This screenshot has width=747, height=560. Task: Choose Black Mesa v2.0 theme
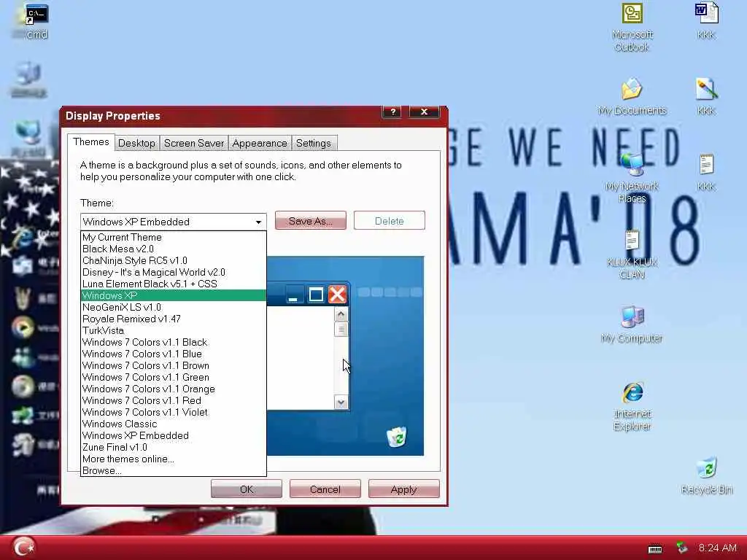[174, 249]
